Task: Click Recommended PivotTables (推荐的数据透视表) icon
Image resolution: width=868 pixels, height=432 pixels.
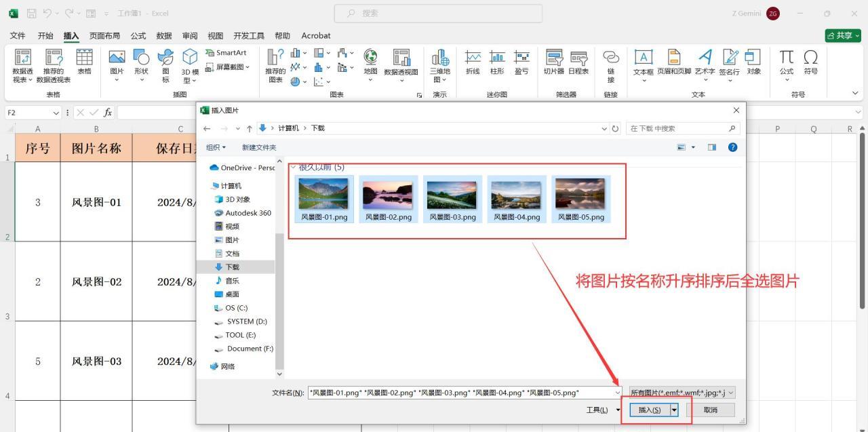Action: click(x=54, y=66)
